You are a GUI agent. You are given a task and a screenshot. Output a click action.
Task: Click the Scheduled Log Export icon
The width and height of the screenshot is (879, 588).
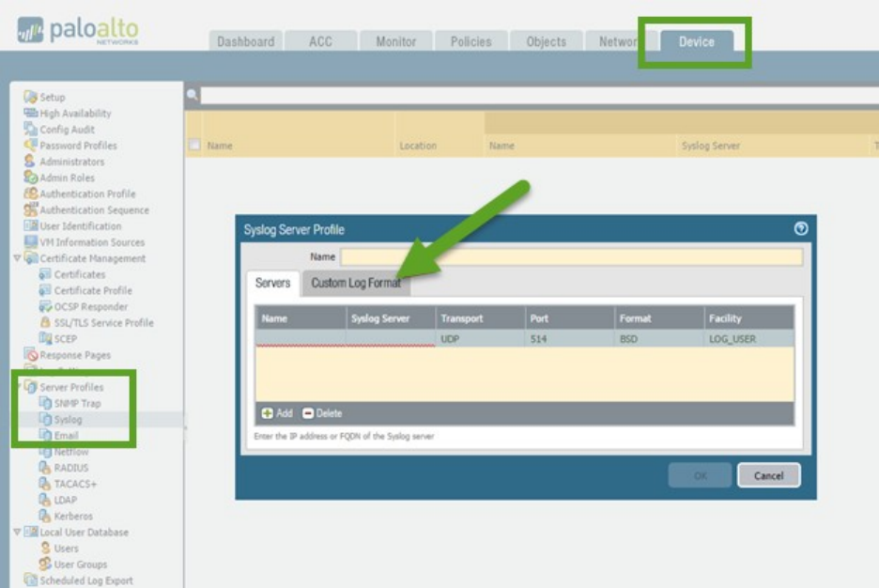tap(30, 580)
